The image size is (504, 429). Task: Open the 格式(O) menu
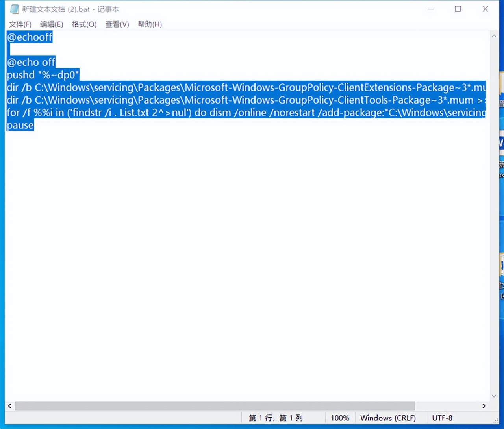pyautogui.click(x=84, y=24)
